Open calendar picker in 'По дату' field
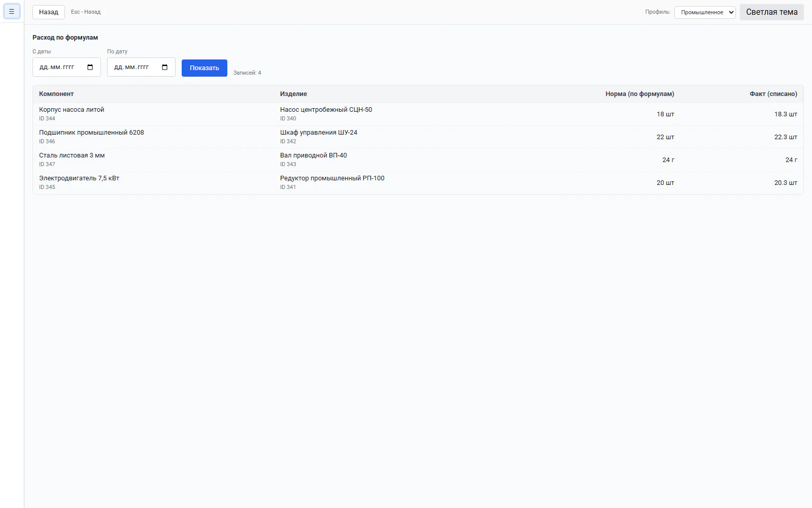Viewport: 812px width, 508px height. [x=165, y=67]
